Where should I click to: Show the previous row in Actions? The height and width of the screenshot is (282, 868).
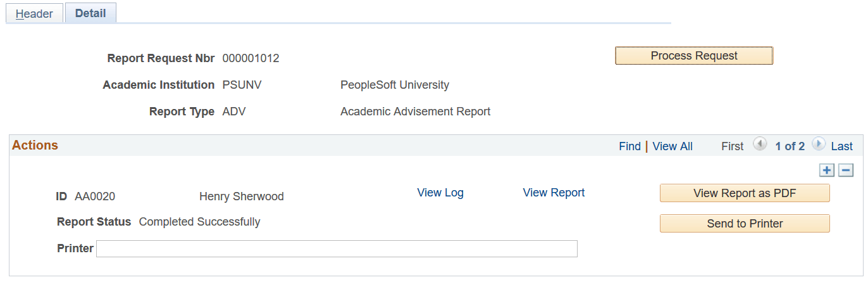point(760,145)
